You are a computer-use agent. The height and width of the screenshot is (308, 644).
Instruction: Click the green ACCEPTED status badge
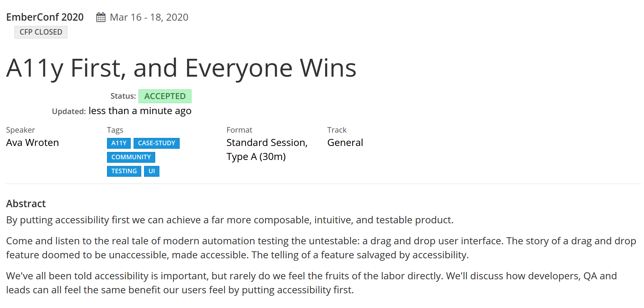pyautogui.click(x=165, y=96)
